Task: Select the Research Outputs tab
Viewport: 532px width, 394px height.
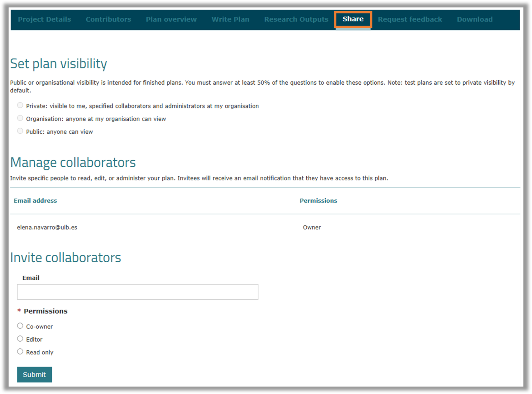Action: [x=296, y=19]
